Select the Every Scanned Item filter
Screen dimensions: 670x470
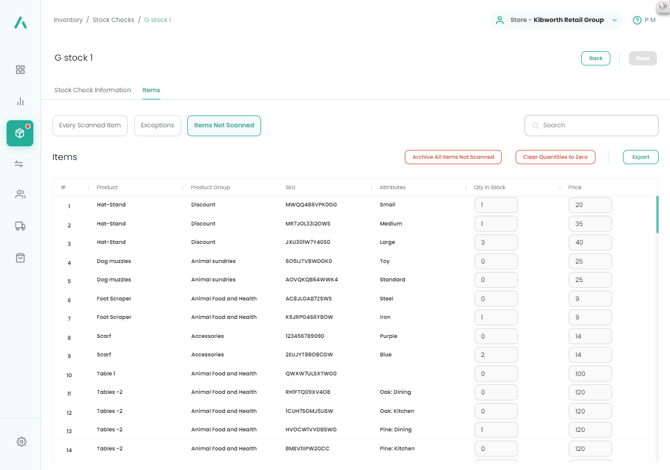(x=90, y=126)
